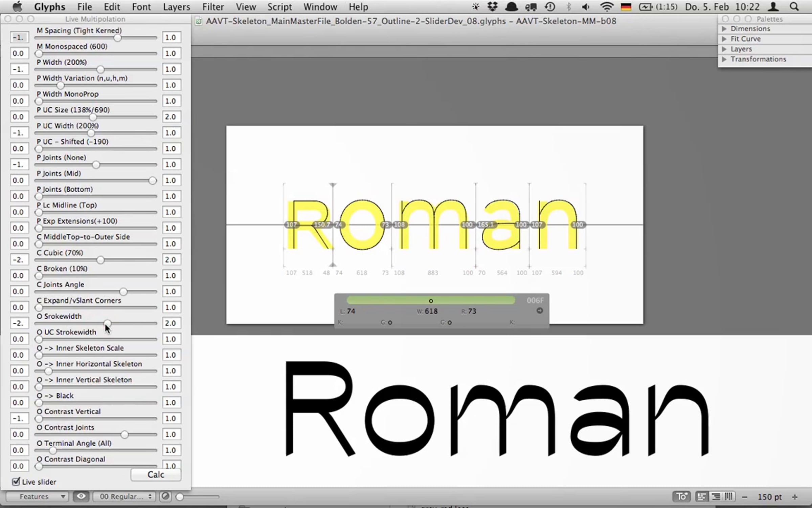The width and height of the screenshot is (812, 508).
Task: Click the minus zoom-out icon near 150 pt
Action: tap(745, 497)
